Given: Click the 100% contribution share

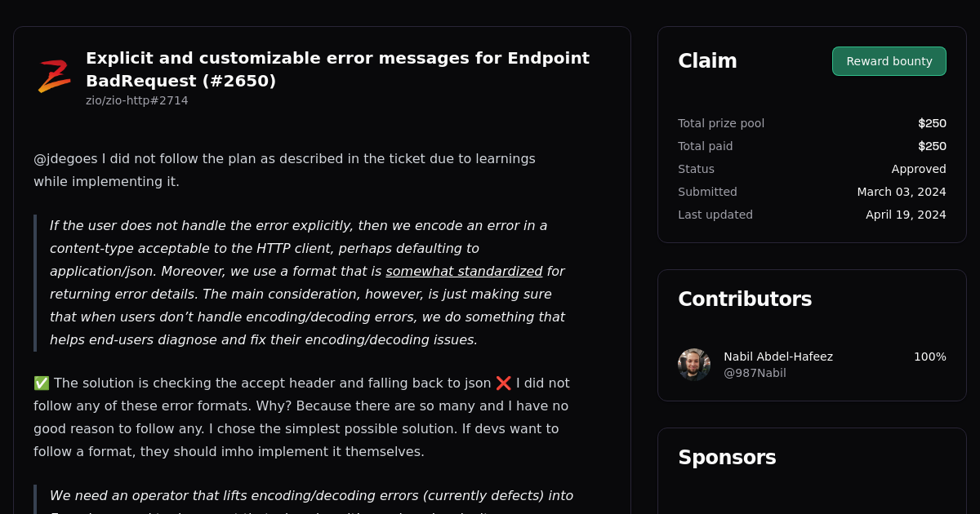Looking at the screenshot, I should pyautogui.click(x=929, y=357).
